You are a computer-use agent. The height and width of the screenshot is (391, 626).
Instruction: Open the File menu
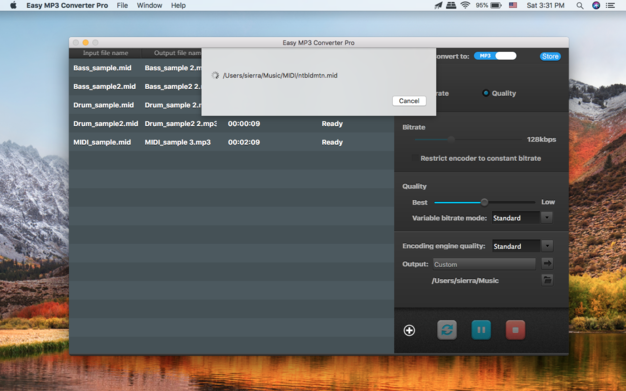[x=122, y=6]
